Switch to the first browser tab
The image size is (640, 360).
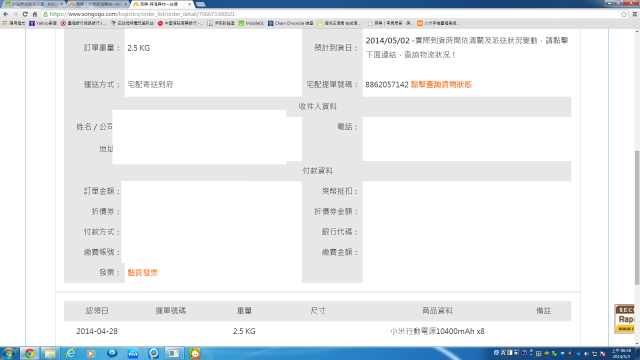pos(33,4)
